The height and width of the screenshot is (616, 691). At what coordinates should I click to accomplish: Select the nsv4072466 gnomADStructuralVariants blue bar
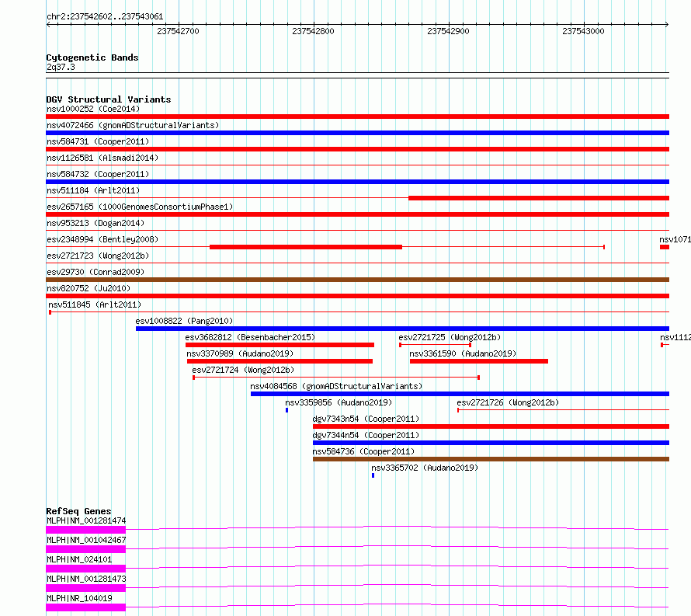(357, 133)
